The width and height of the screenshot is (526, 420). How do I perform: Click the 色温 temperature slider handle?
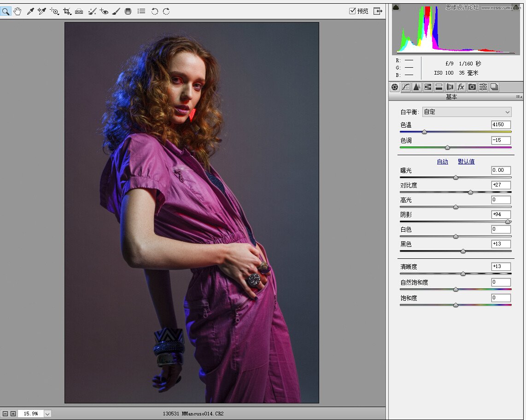424,132
